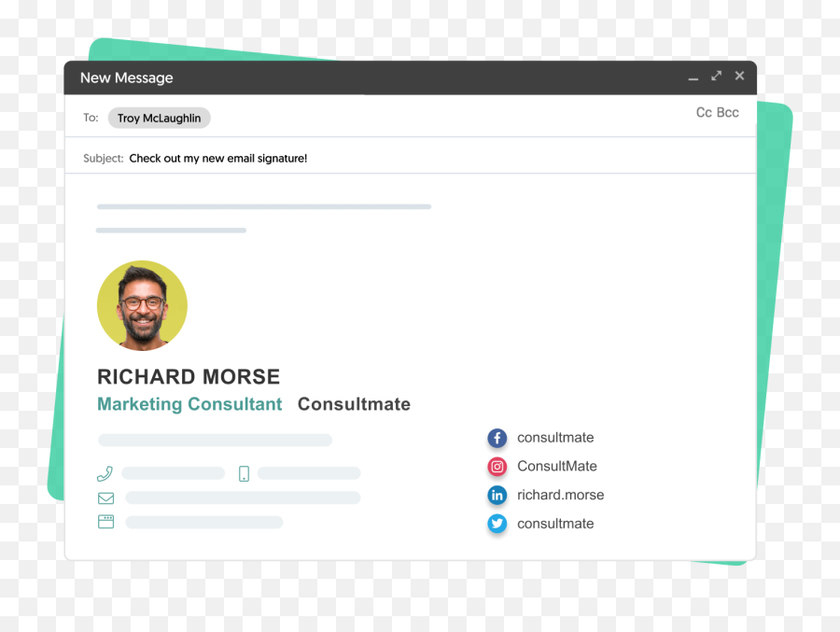The height and width of the screenshot is (632, 840).
Task: Open the Cc recipients field
Action: [703, 112]
